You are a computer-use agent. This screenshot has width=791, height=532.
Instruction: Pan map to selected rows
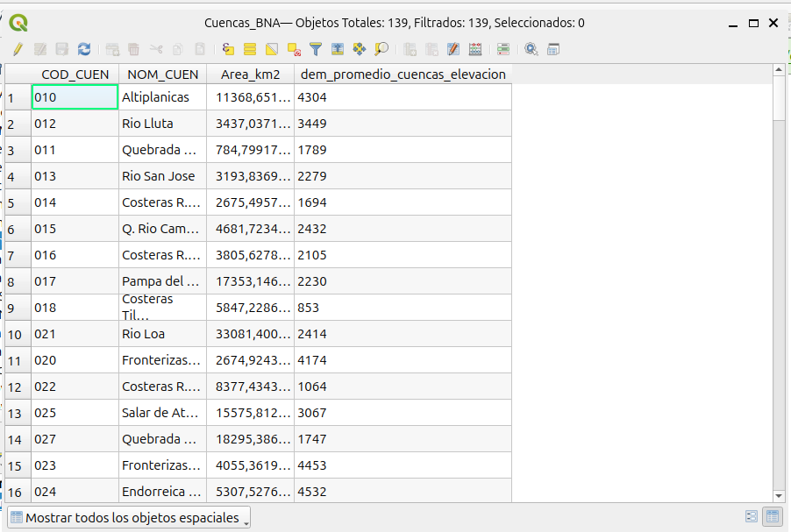[x=360, y=50]
